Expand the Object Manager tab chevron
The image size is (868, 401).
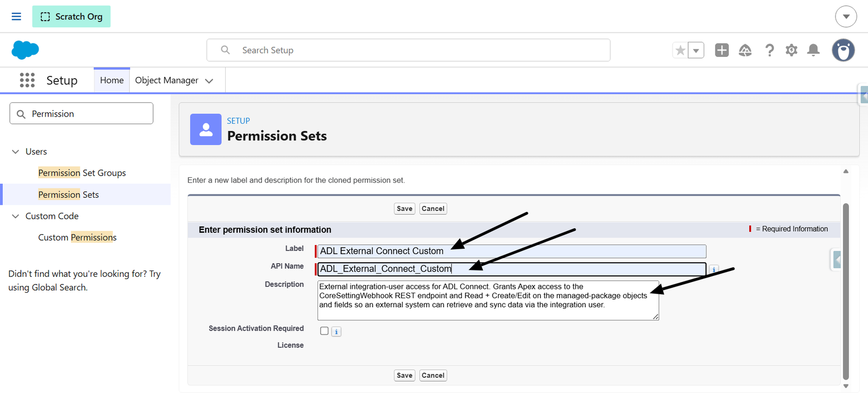[209, 81]
